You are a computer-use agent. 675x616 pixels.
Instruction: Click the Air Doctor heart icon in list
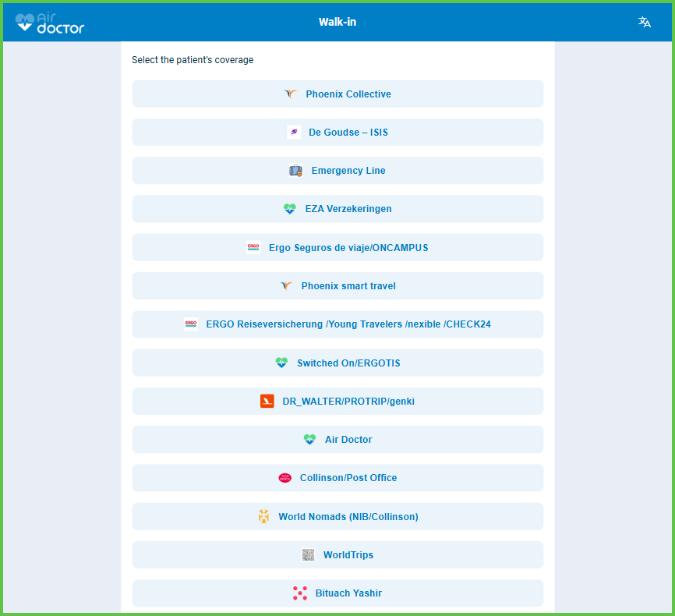click(x=309, y=439)
